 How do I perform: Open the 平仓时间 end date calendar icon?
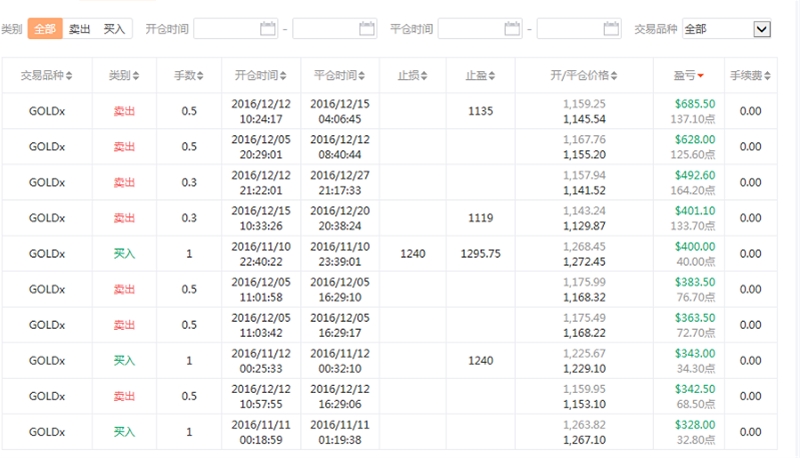click(x=611, y=29)
